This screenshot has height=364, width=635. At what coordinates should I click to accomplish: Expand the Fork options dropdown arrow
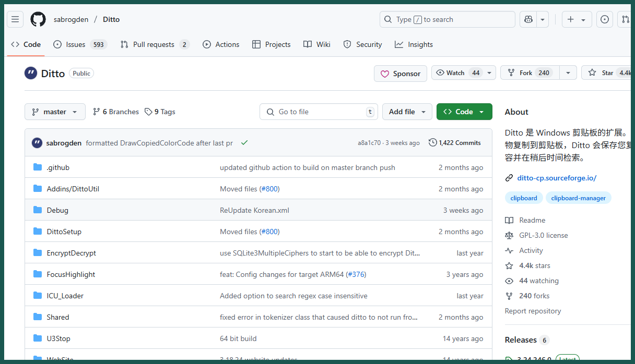point(568,73)
